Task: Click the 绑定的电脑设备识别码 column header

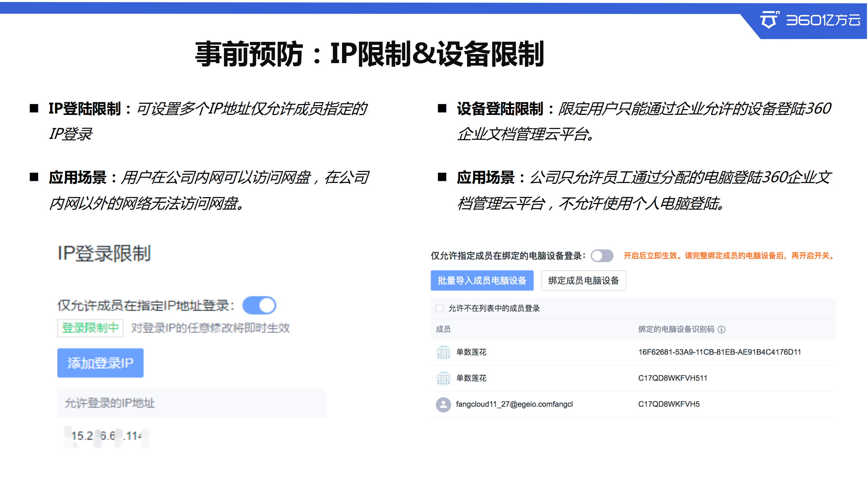Action: point(676,329)
